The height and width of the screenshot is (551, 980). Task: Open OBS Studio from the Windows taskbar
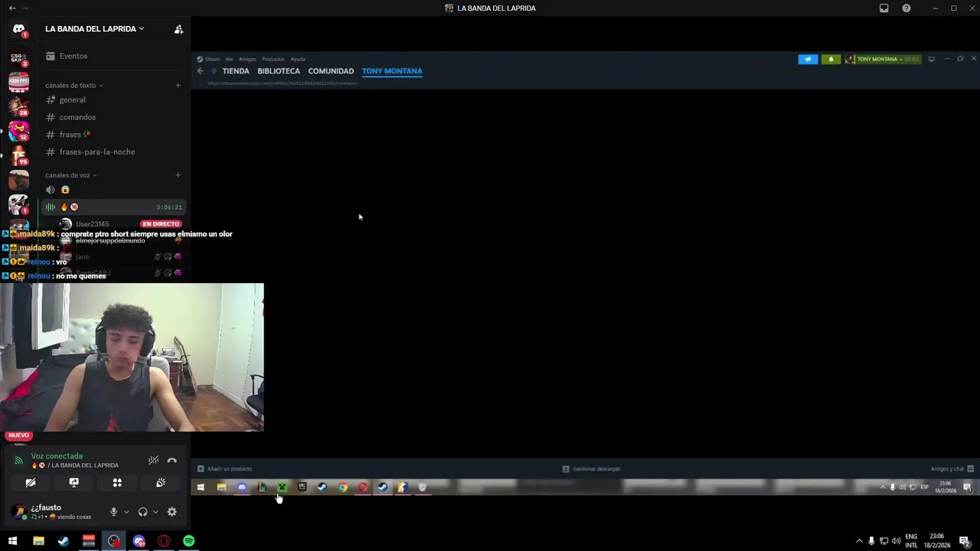(x=114, y=541)
